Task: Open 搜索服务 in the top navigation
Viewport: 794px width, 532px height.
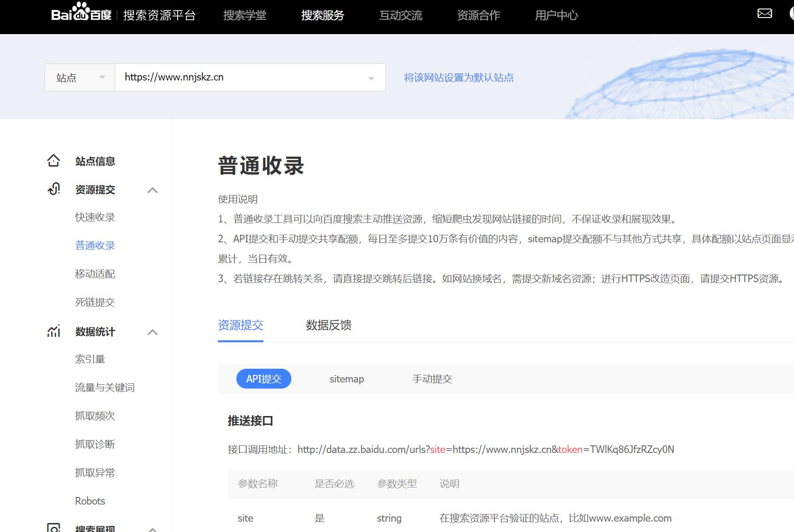Action: [323, 16]
